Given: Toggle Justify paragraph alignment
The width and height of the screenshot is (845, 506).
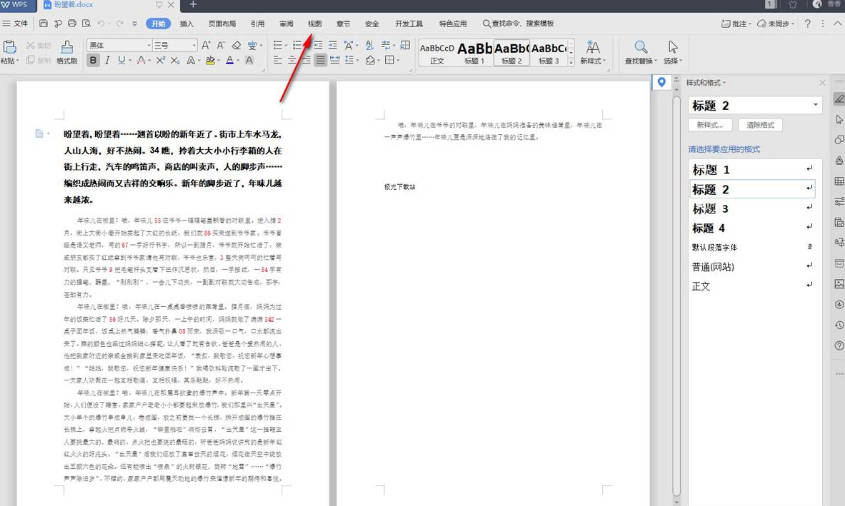Looking at the screenshot, I should [x=320, y=60].
